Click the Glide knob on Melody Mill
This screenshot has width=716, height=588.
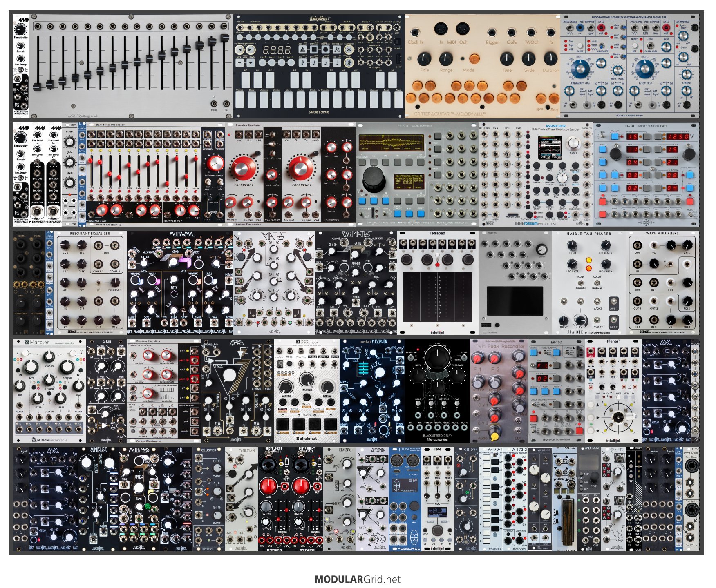[529, 59]
